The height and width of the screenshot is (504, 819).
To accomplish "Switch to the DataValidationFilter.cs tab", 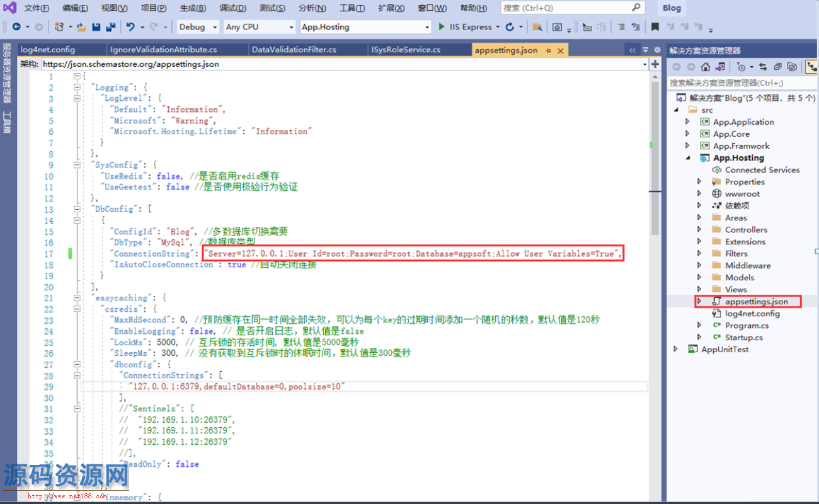I will [294, 50].
